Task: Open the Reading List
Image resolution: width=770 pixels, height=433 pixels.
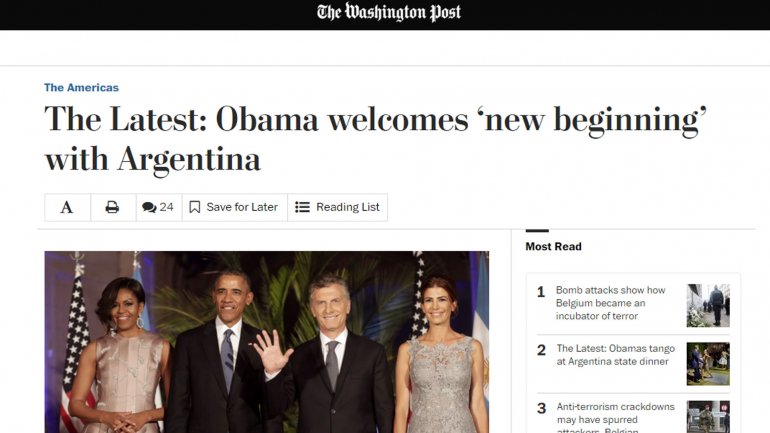Action: pos(337,207)
